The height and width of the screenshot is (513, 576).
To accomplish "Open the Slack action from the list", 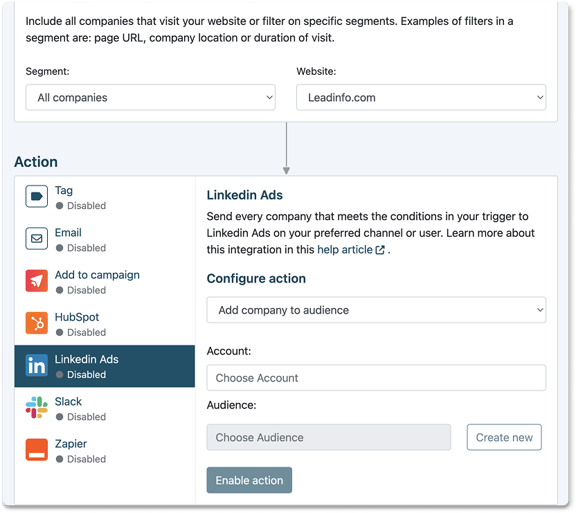I will point(105,408).
